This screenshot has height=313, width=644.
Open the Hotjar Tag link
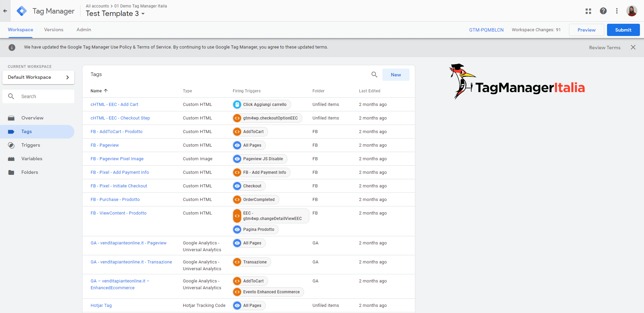101,306
